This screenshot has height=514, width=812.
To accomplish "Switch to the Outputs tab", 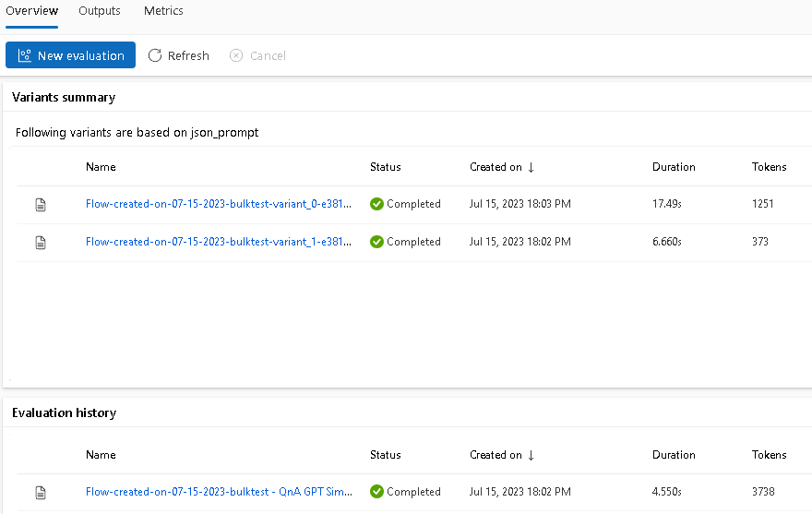I will tap(100, 11).
